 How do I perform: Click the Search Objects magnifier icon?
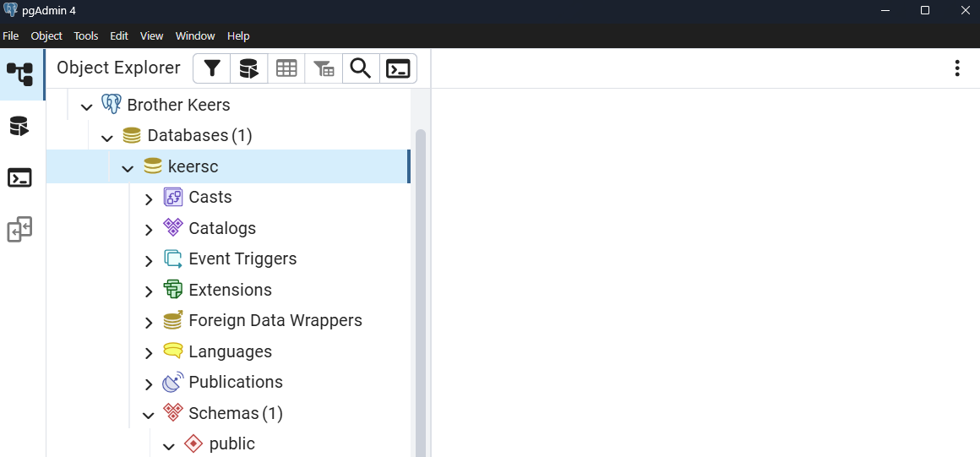pos(361,68)
